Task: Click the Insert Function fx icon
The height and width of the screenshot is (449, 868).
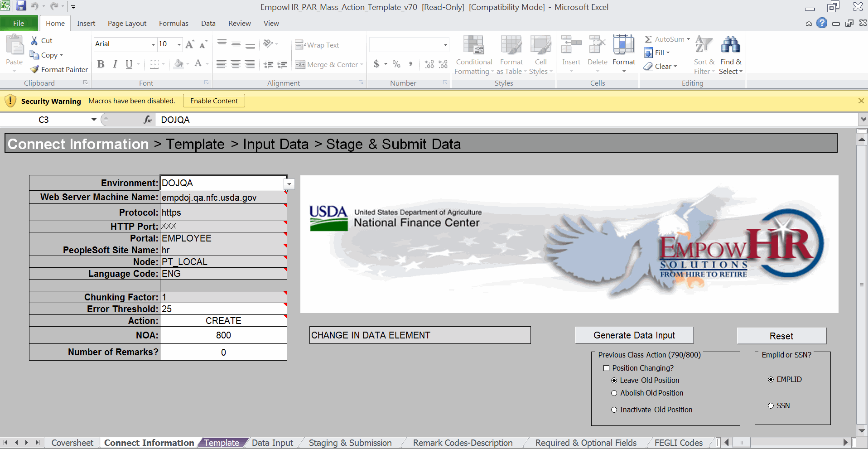Action: pyautogui.click(x=147, y=120)
